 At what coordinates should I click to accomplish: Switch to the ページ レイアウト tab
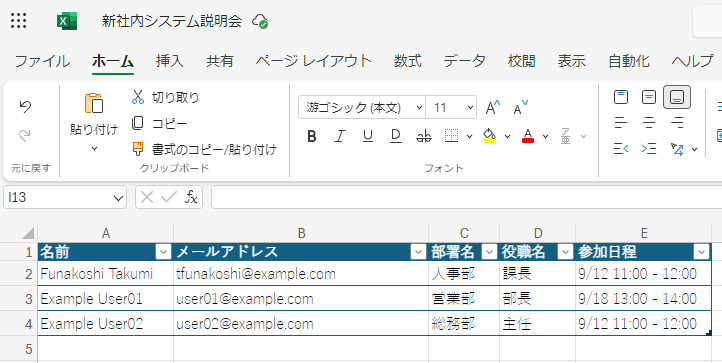(x=314, y=61)
